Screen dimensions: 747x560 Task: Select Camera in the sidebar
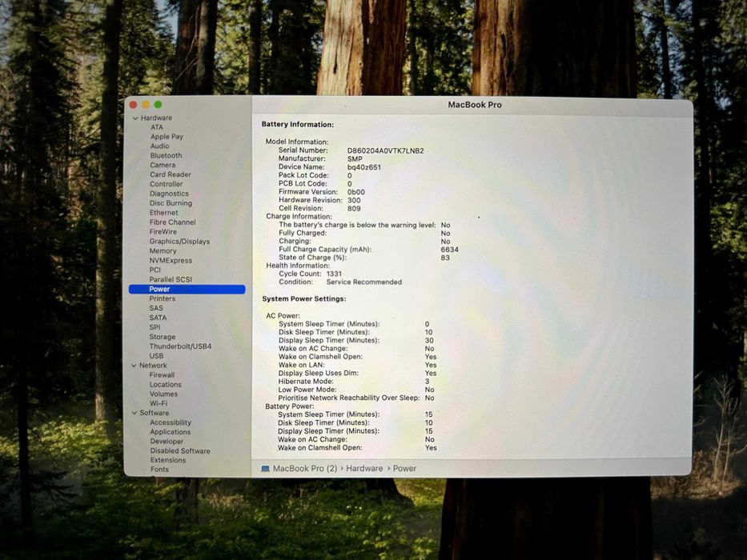(x=163, y=166)
